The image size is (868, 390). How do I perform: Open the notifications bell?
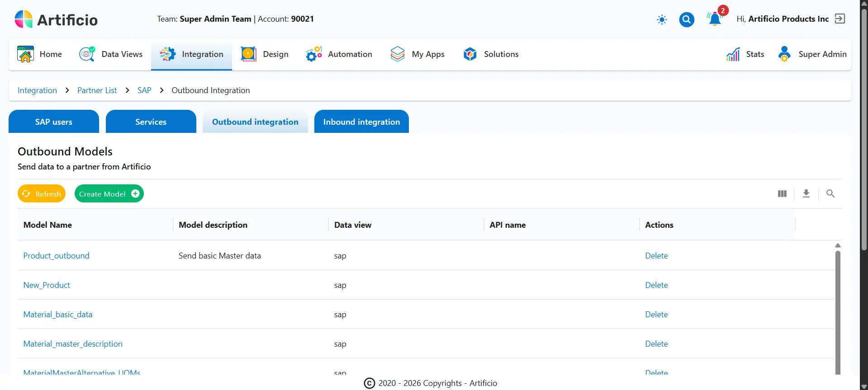tap(715, 19)
